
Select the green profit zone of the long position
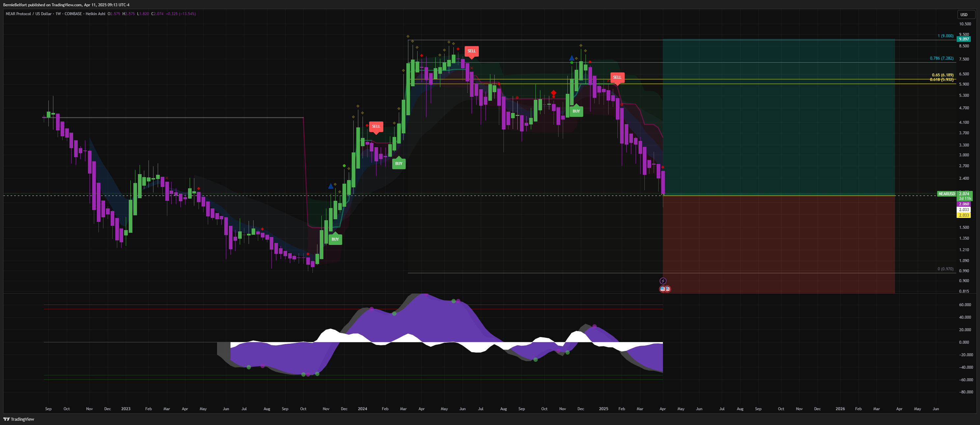779,117
